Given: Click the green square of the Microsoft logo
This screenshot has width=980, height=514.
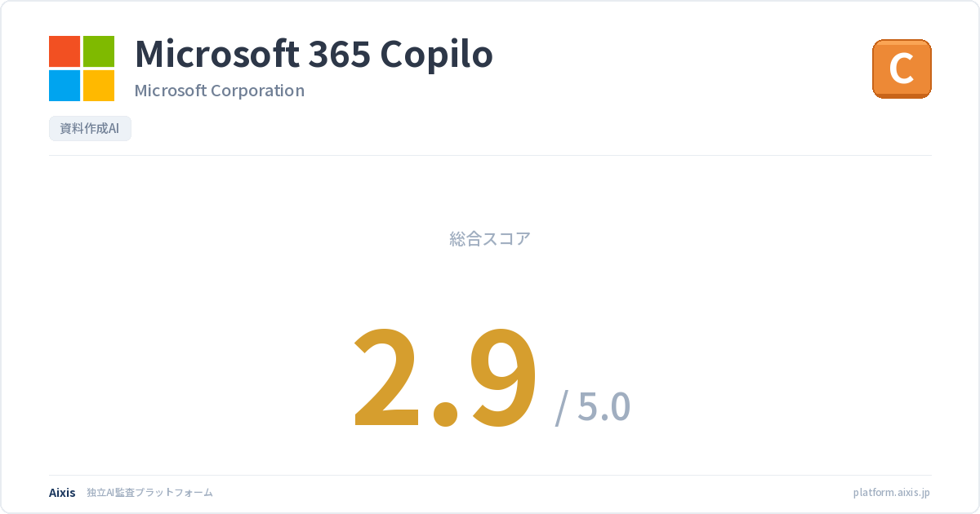Looking at the screenshot, I should 99,51.
